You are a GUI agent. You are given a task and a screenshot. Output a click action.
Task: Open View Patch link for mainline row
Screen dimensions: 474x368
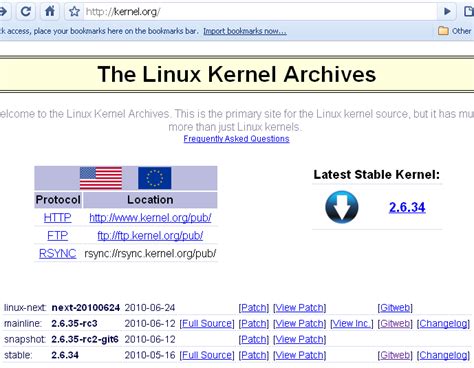coord(299,323)
